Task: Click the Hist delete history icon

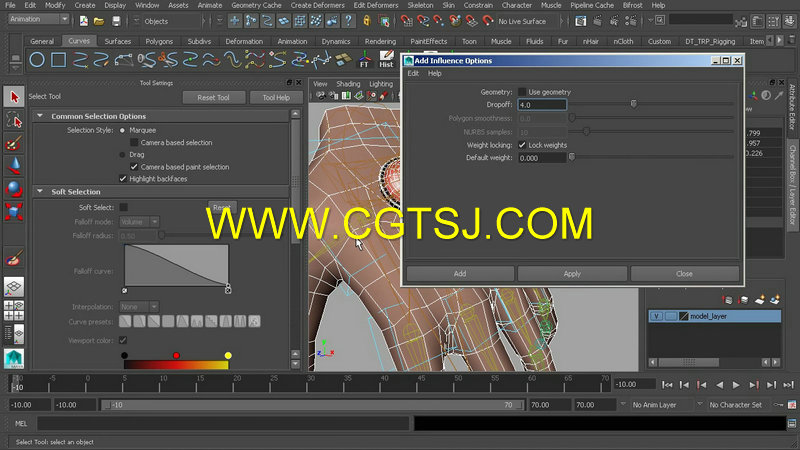Action: click(386, 59)
